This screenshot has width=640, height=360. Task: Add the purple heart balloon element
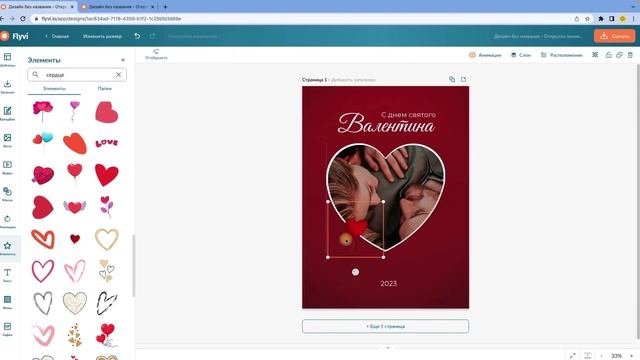[74, 111]
